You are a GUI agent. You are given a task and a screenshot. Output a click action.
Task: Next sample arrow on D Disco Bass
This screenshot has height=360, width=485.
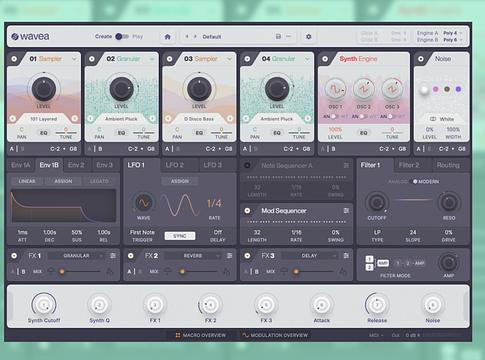click(230, 118)
